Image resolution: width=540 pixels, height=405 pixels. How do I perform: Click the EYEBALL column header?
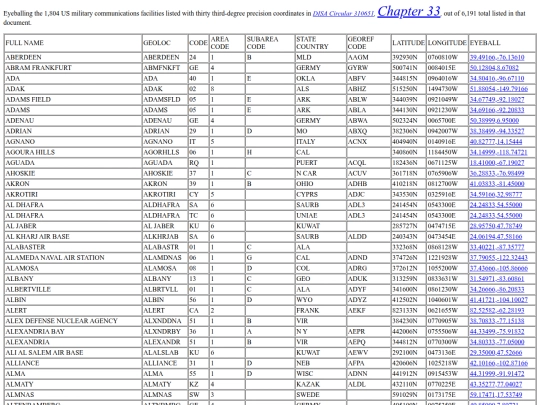[x=502, y=43]
